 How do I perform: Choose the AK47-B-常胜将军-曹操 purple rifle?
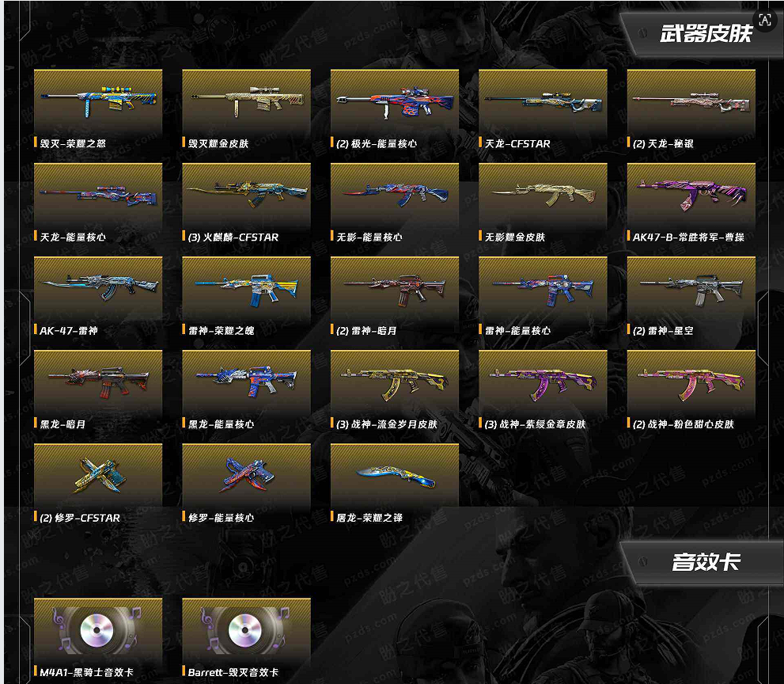tap(691, 196)
